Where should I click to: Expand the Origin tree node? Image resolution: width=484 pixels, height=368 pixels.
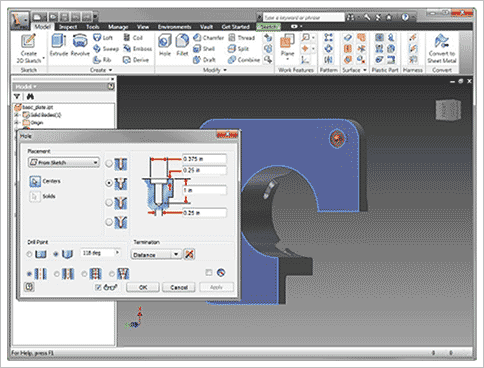coord(16,123)
